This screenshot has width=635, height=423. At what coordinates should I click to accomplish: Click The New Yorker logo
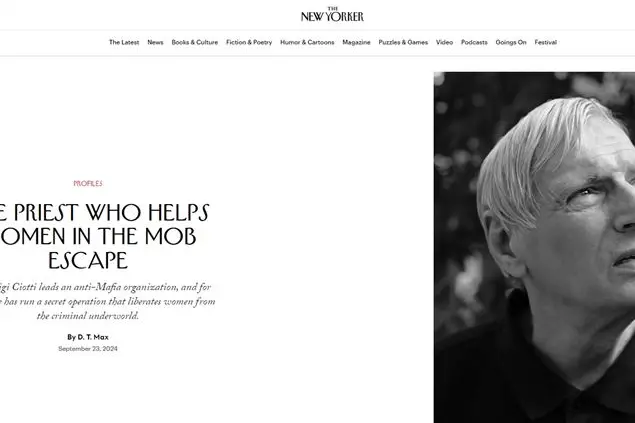click(332, 14)
